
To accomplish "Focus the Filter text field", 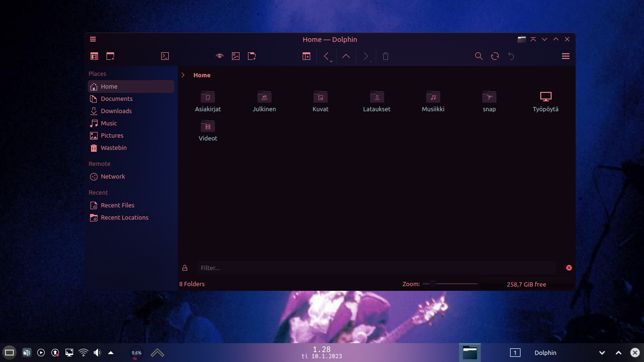I will click(377, 268).
